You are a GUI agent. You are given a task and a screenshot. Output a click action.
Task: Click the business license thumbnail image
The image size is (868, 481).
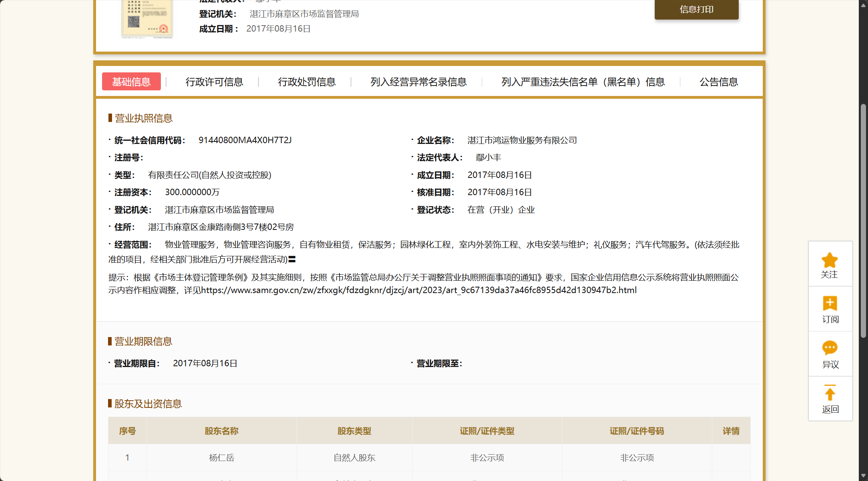pos(147,18)
